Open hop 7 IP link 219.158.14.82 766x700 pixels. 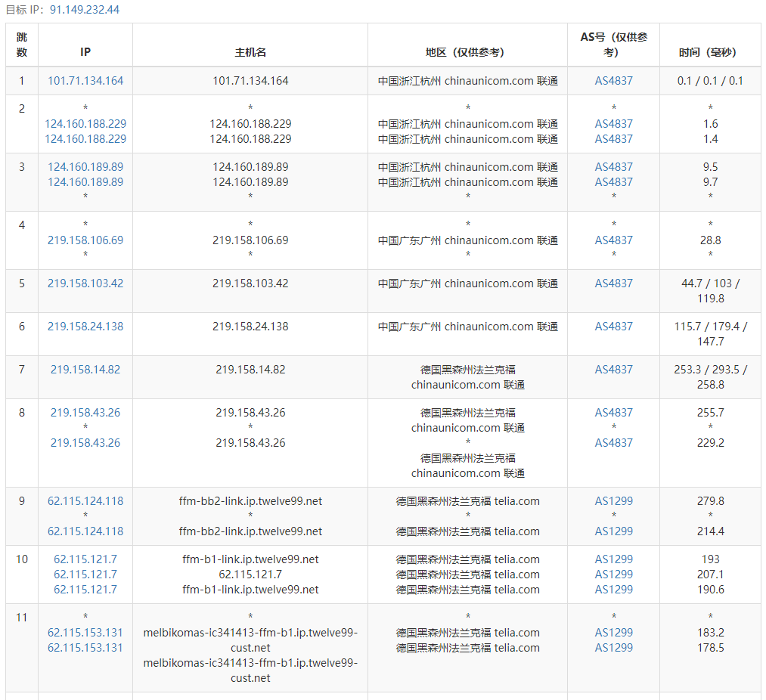tap(85, 370)
